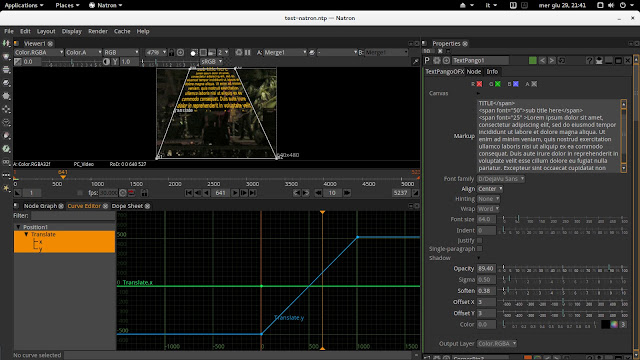Screen dimensions: 640x360
Task: Switch to the Dope Sheet tab
Action: pyautogui.click(x=127, y=206)
